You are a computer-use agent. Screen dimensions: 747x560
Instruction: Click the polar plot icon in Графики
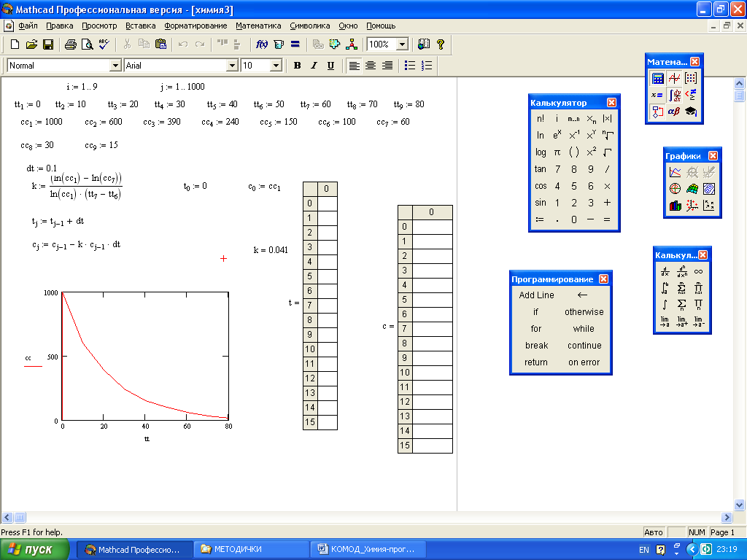676,189
